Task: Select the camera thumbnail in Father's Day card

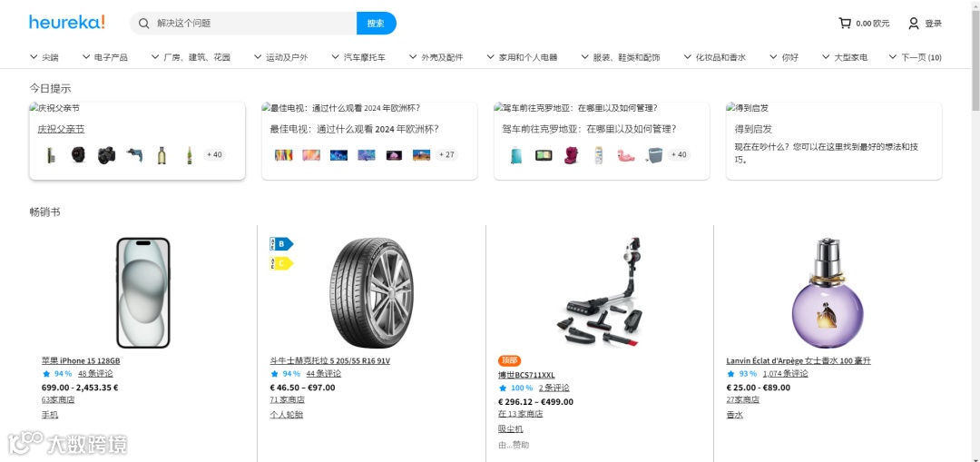Action: [106, 154]
